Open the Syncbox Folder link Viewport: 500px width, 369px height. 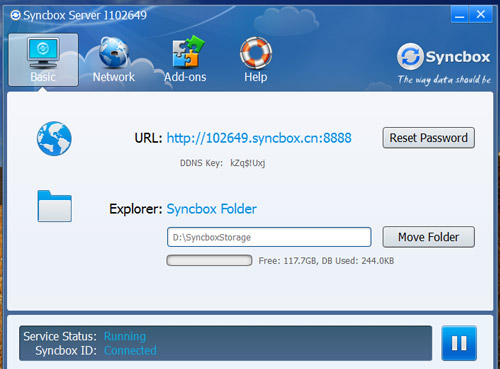pos(211,209)
